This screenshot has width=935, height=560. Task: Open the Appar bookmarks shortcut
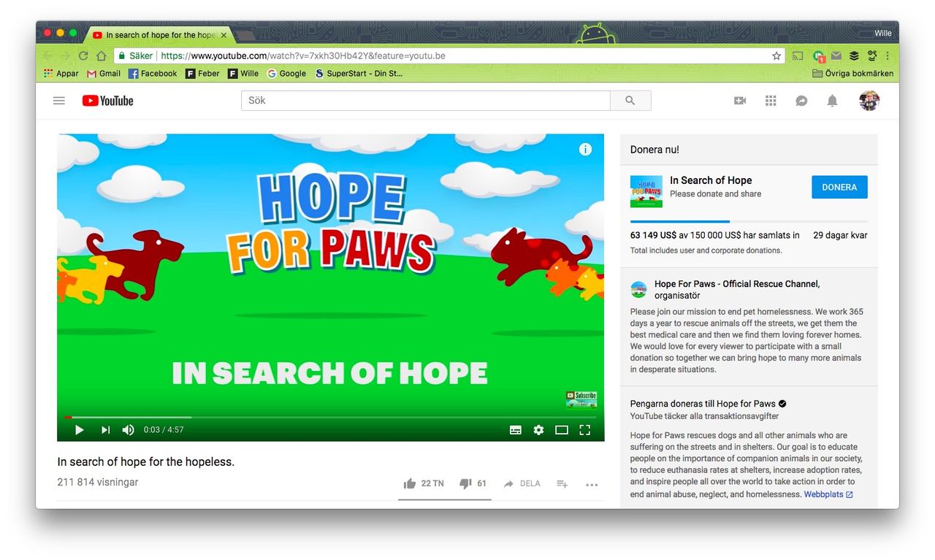tap(61, 73)
